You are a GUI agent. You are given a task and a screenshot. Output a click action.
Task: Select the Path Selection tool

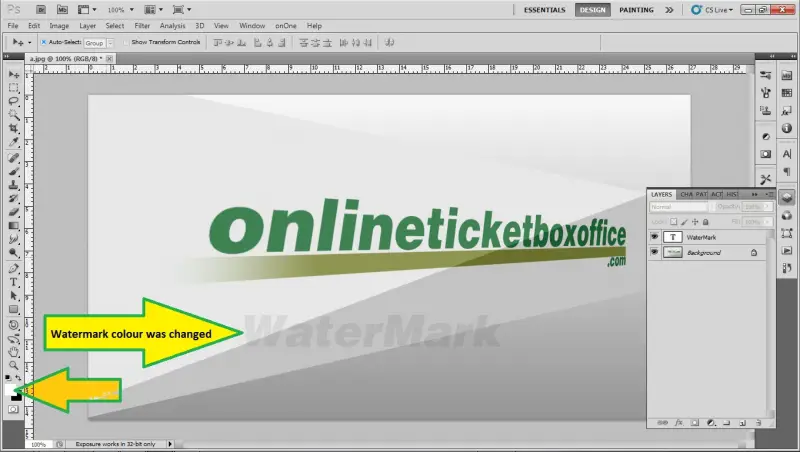click(14, 295)
